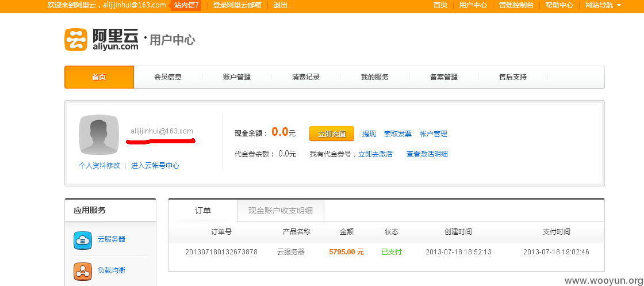Log out via 退出 link
644x286 pixels.
pyautogui.click(x=281, y=5)
